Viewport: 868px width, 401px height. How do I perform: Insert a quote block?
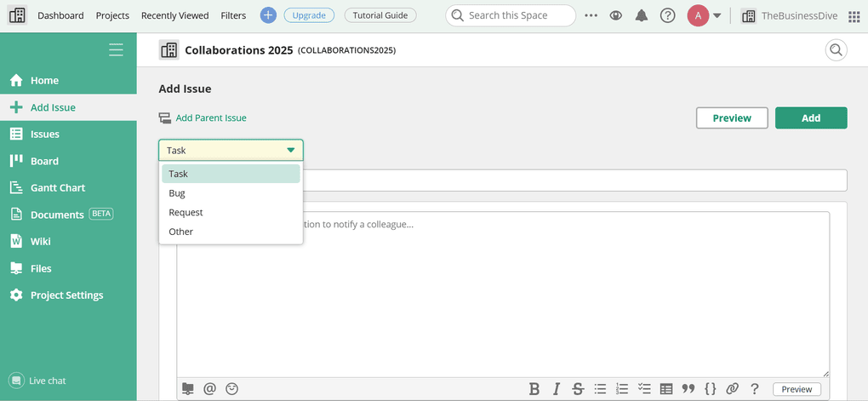(688, 389)
